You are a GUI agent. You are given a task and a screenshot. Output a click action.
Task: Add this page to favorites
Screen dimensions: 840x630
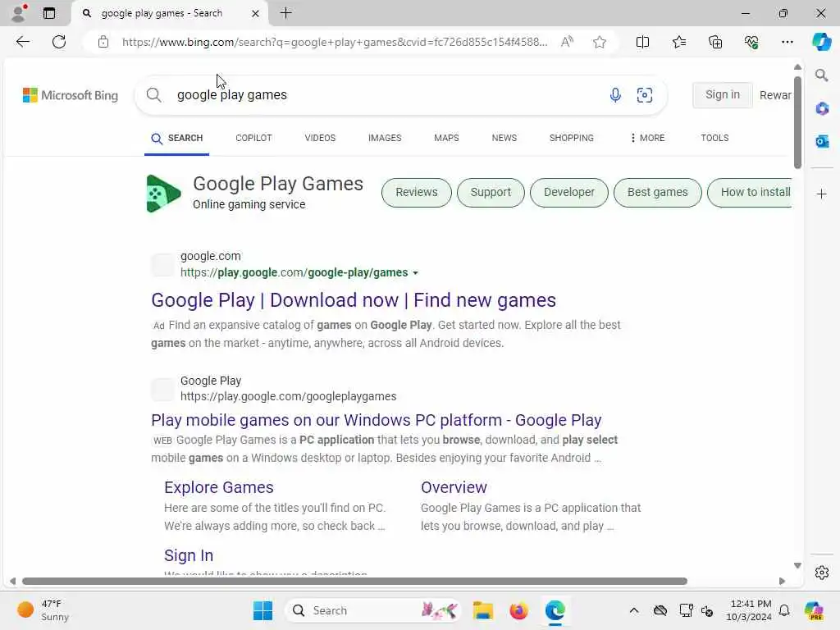(x=600, y=42)
